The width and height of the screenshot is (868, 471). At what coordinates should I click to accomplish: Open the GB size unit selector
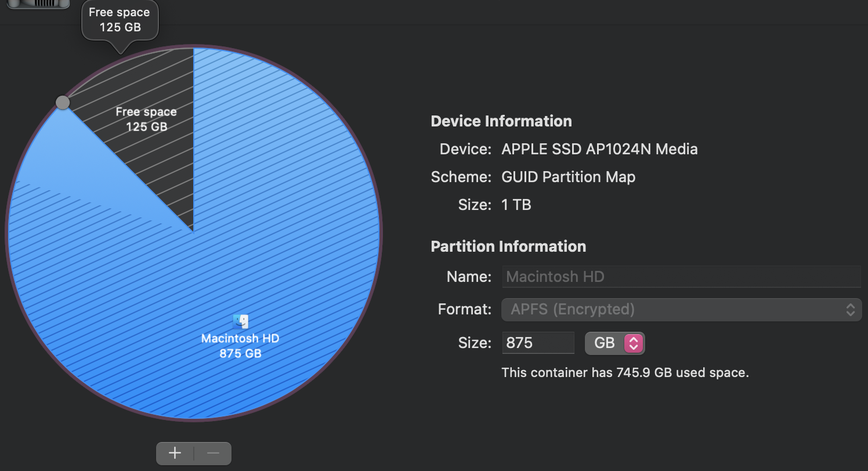click(x=614, y=343)
